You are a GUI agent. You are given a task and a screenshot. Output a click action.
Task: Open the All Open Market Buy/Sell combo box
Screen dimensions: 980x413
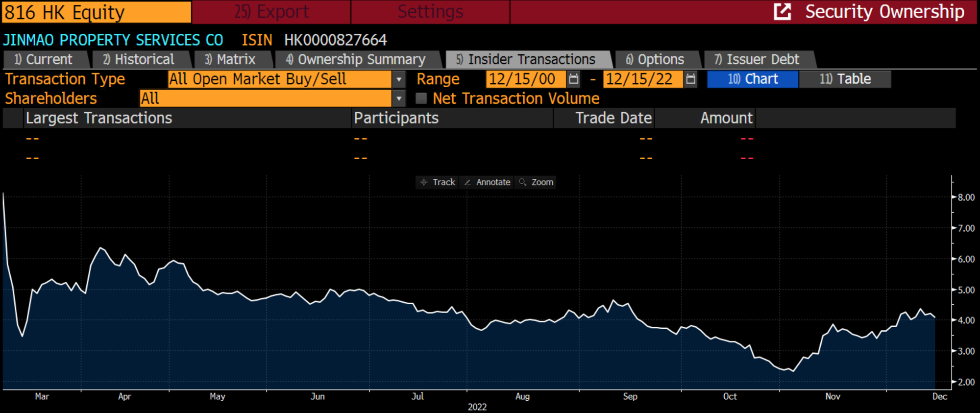279,79
